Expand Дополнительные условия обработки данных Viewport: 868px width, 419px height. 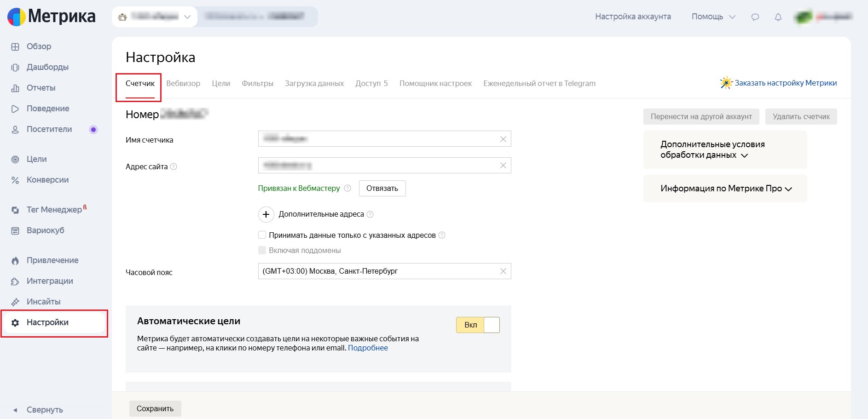725,149
